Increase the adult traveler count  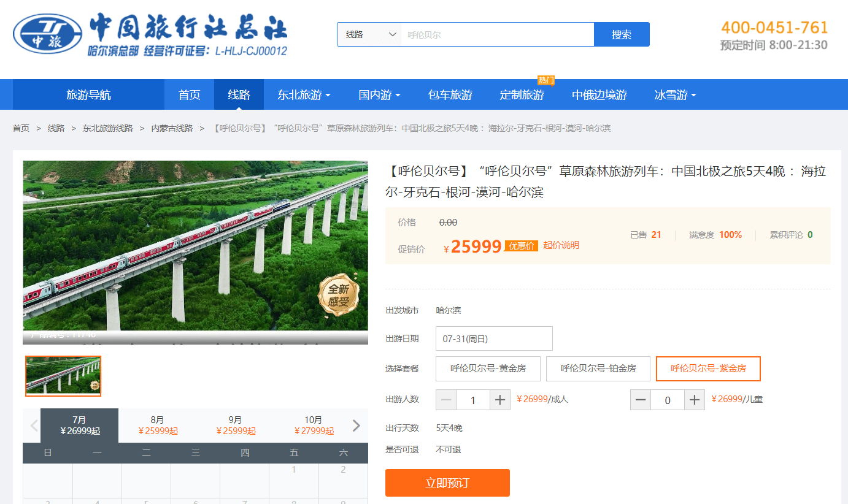pyautogui.click(x=500, y=400)
